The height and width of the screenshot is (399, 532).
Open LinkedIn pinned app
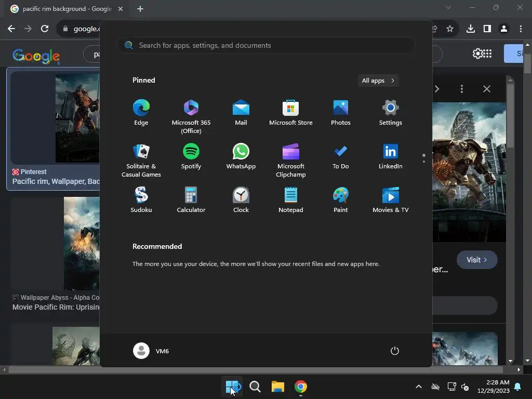pyautogui.click(x=391, y=156)
